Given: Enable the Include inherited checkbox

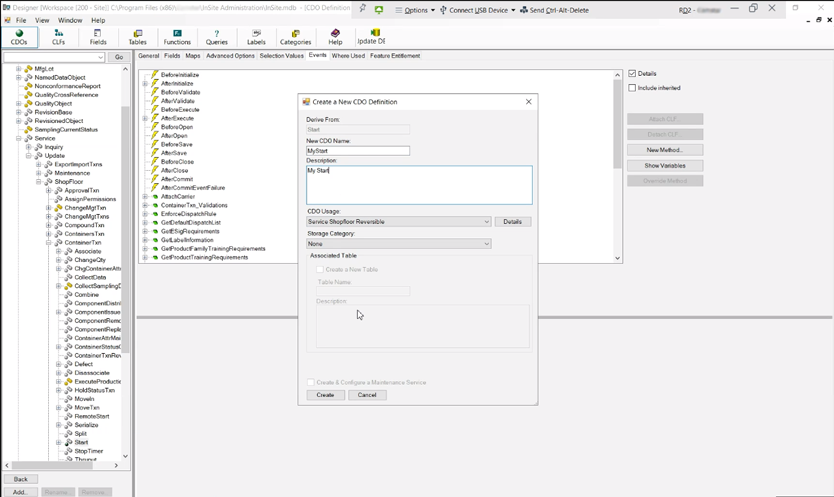Looking at the screenshot, I should pyautogui.click(x=632, y=88).
